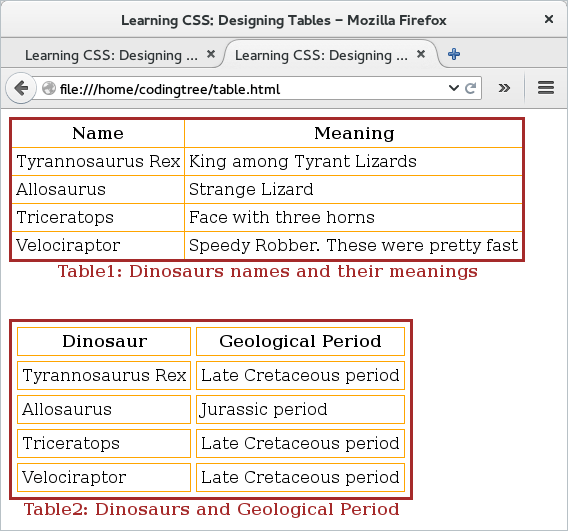Open the URL history dropdown arrow
568x531 pixels.
454,88
